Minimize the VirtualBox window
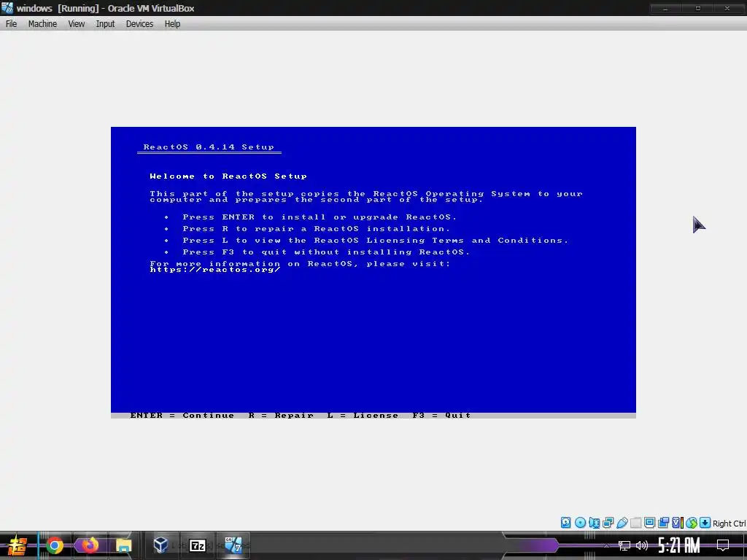This screenshot has width=747, height=560. tap(665, 8)
